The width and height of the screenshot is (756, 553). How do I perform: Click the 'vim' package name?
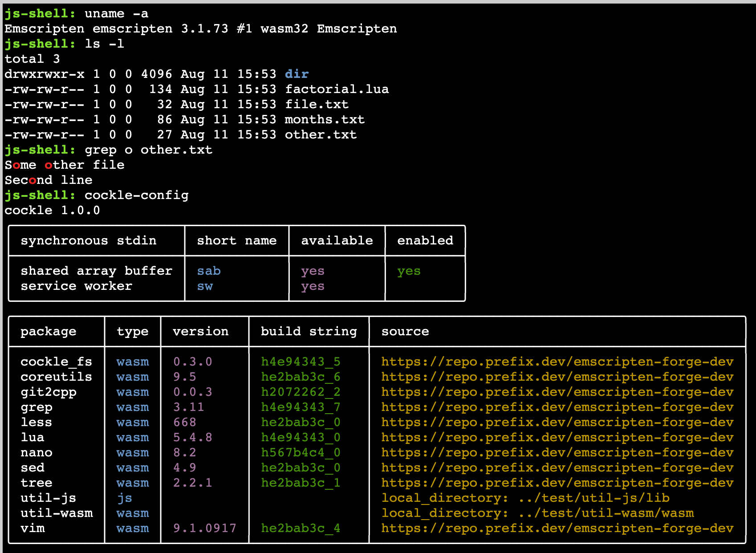point(33,529)
